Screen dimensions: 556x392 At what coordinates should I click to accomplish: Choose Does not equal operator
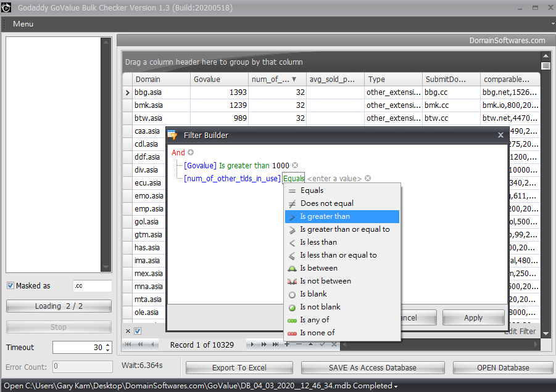click(x=342, y=203)
